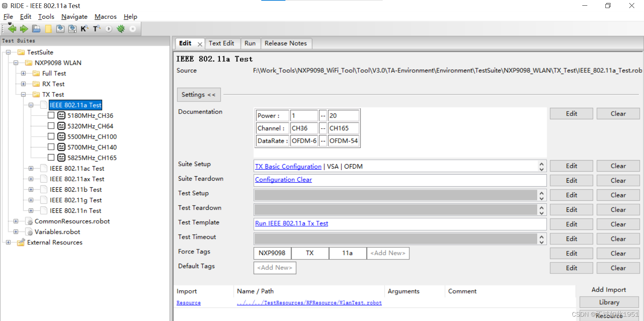This screenshot has height=321, width=644.
Task: Open the TX Basic Configuration keyword link
Action: [288, 166]
